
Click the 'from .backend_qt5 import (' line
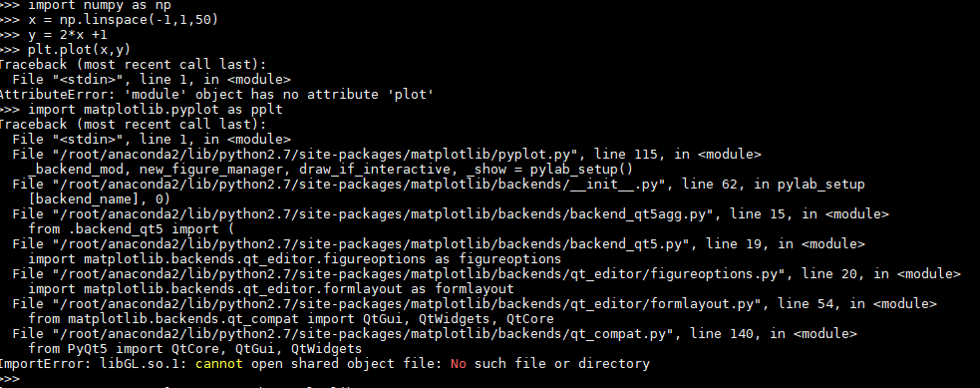[132, 229]
